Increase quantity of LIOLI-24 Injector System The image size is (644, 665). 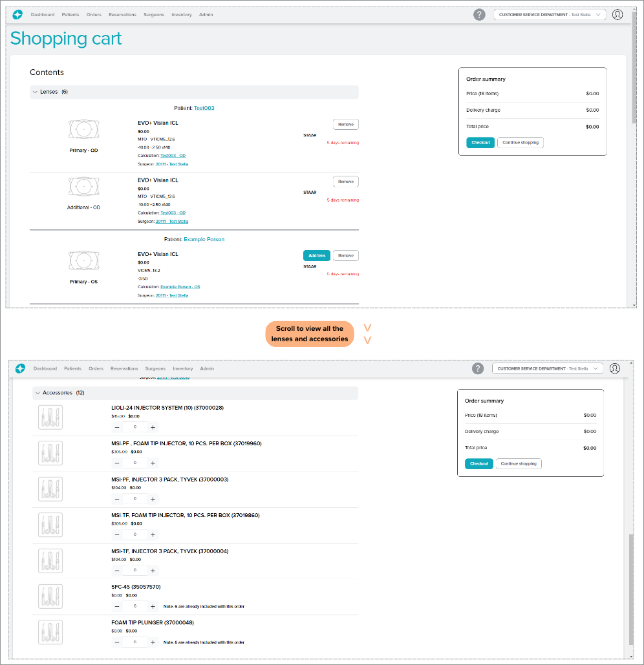tap(153, 427)
